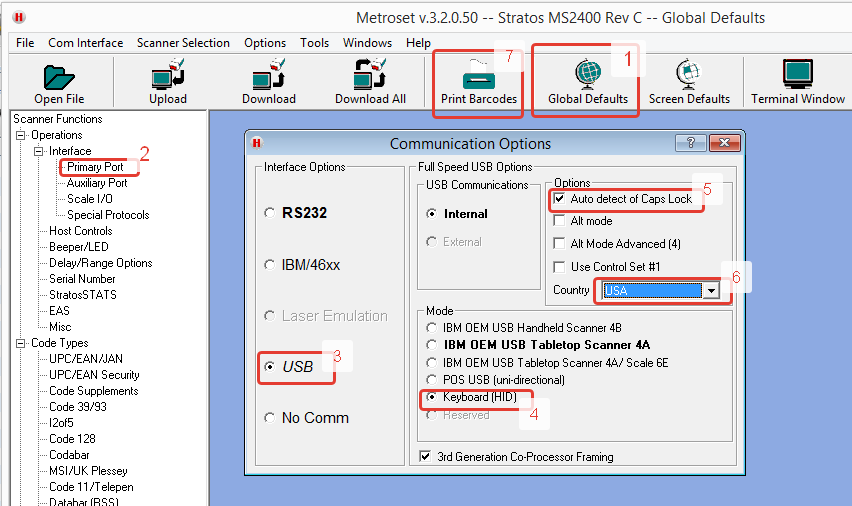Open the Options menu
The image size is (852, 506).
pos(265,43)
